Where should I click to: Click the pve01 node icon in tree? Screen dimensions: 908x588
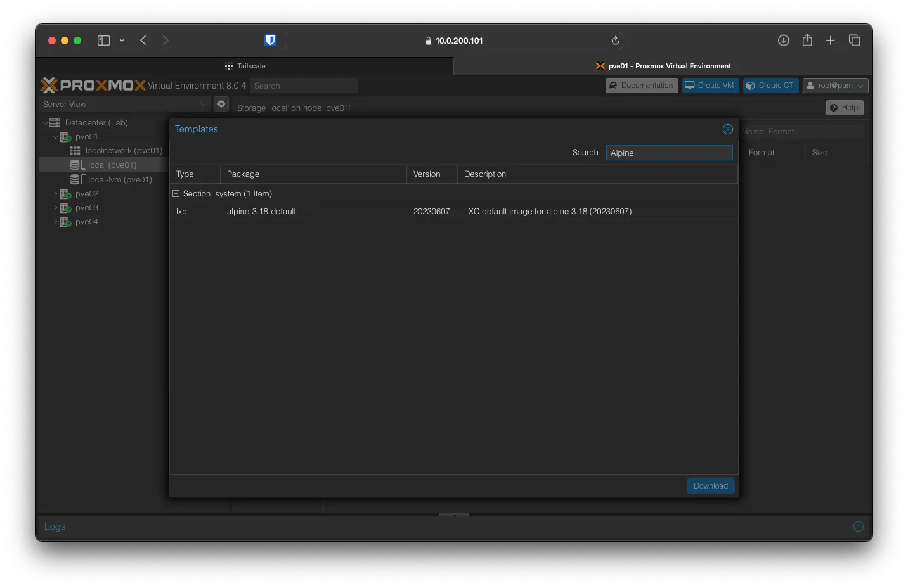click(x=65, y=137)
